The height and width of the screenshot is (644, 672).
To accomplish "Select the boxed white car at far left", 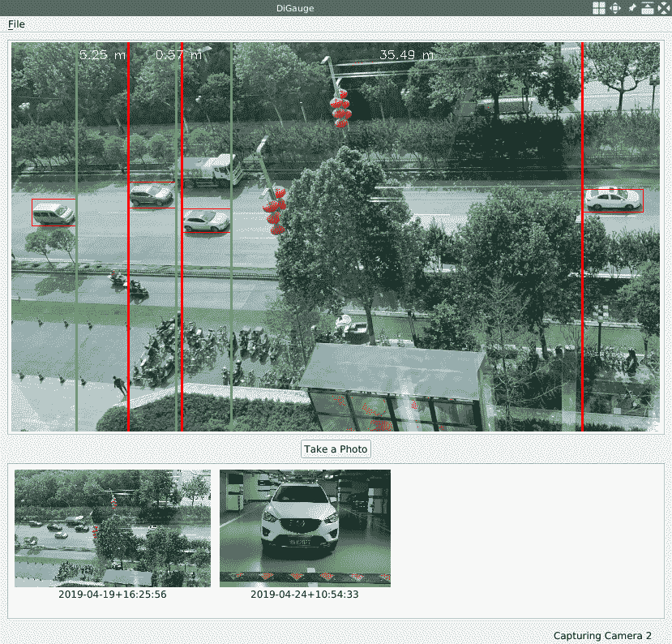I will [54, 213].
